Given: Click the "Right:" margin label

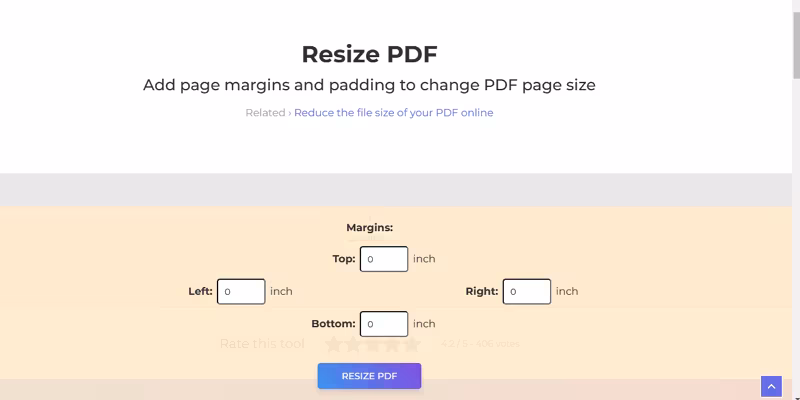Looking at the screenshot, I should (x=481, y=292).
